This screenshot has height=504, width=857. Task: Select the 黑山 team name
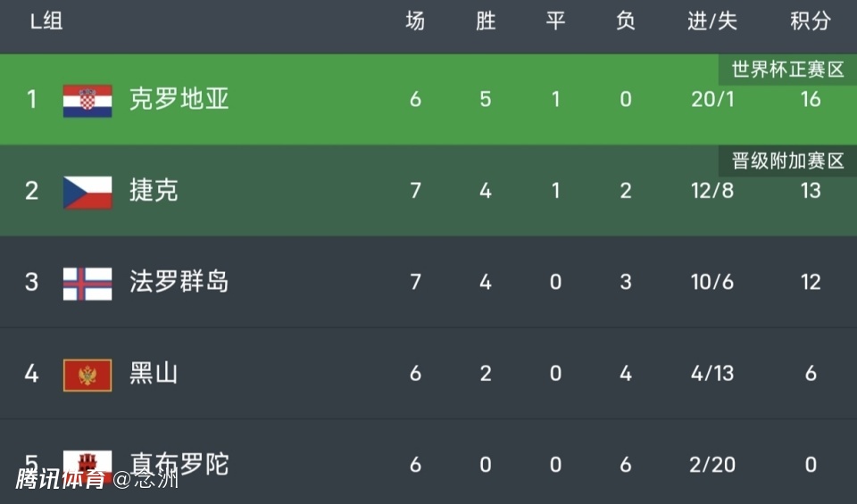tap(154, 374)
